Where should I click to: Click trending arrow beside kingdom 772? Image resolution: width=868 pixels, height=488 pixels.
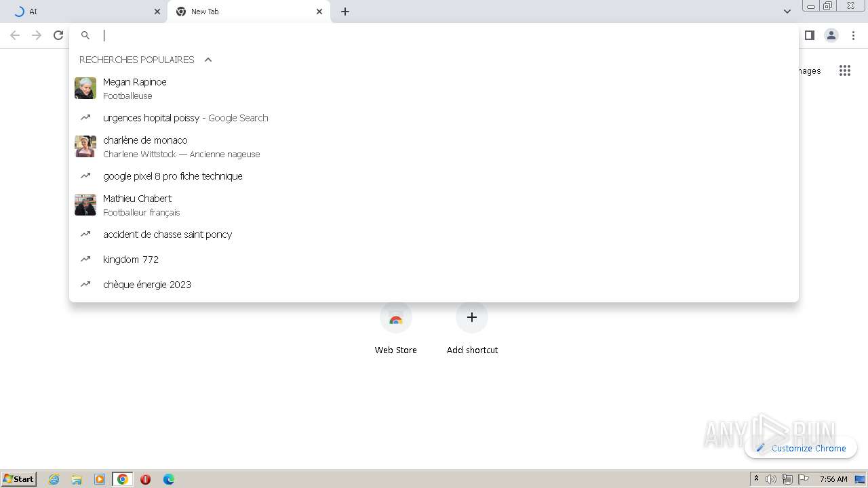85,260
